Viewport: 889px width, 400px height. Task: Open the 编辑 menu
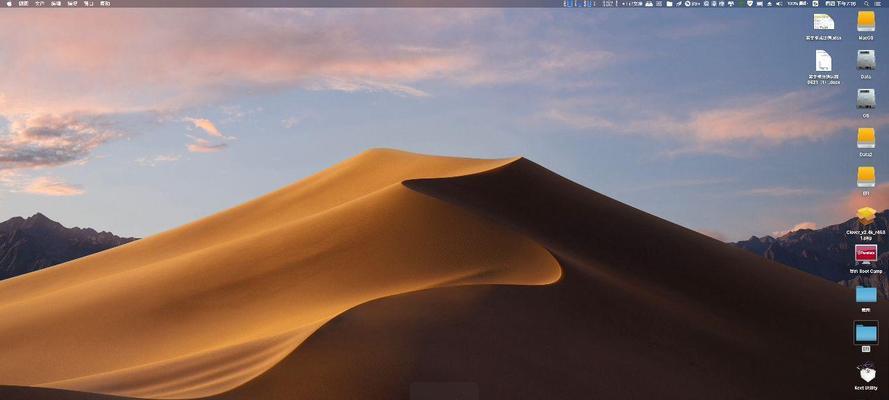click(x=56, y=3)
